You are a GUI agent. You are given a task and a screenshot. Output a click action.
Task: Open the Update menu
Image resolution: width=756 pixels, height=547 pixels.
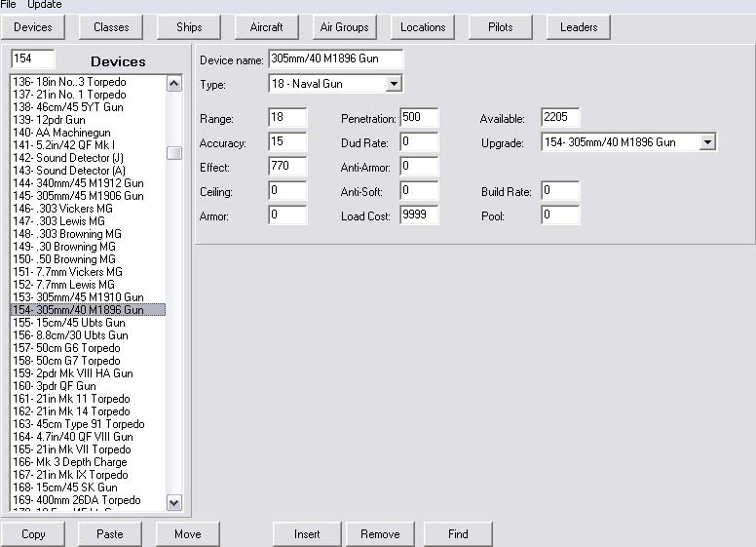45,4
